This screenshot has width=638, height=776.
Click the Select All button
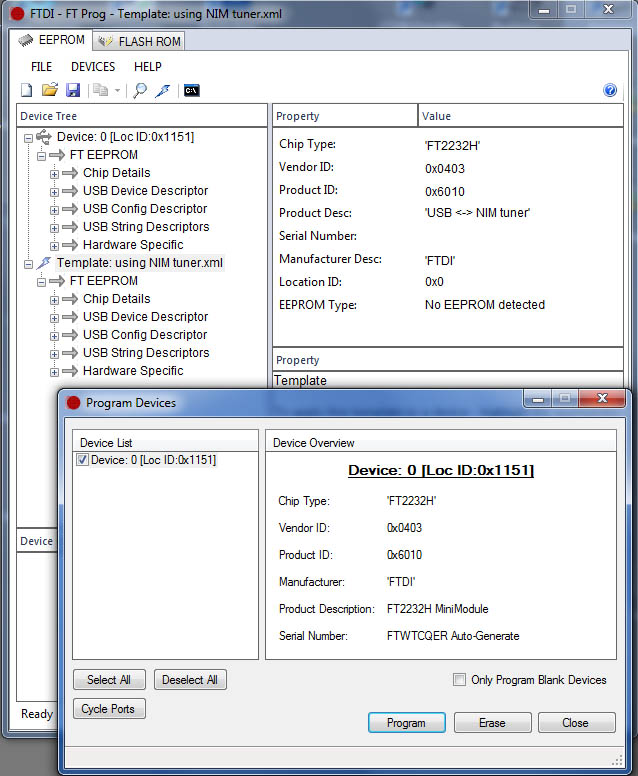pyautogui.click(x=109, y=679)
